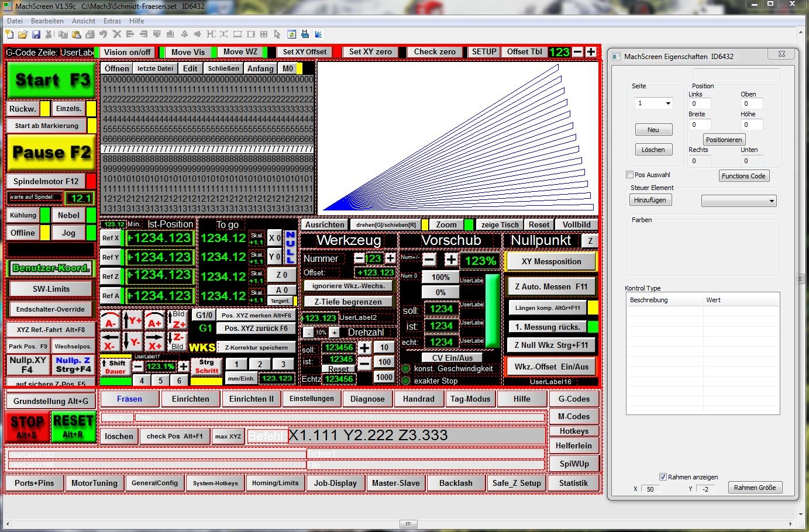
Task: Click the blue refresh icon on the toolbar
Action: point(291,34)
